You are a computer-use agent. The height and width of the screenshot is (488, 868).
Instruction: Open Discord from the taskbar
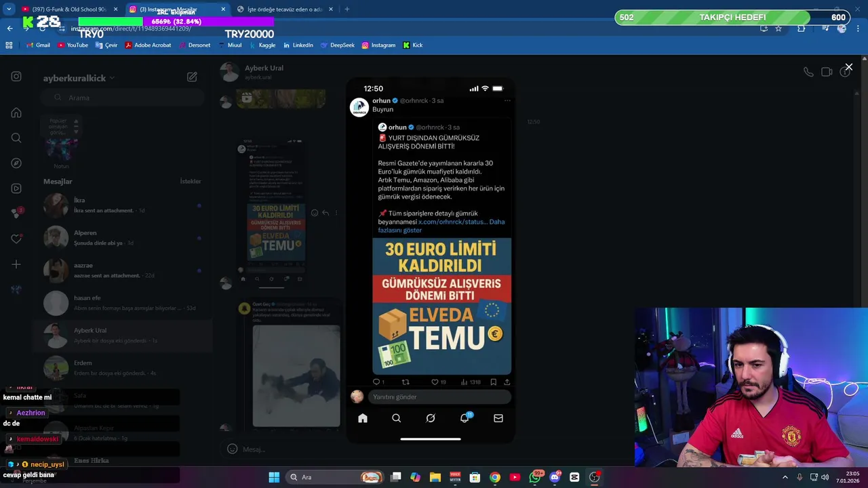pos(555,477)
